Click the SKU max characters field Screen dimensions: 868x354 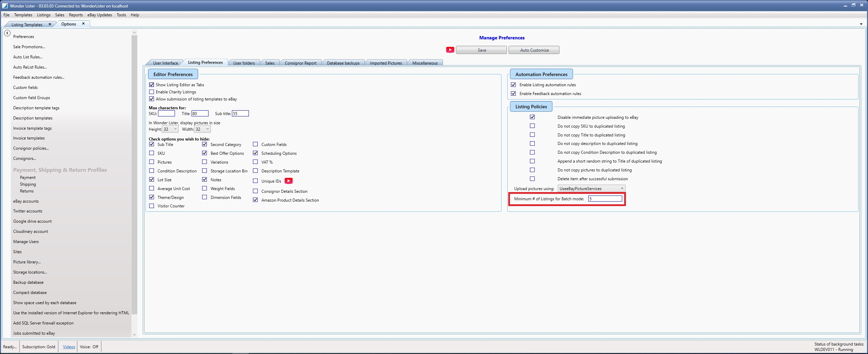pyautogui.click(x=166, y=113)
